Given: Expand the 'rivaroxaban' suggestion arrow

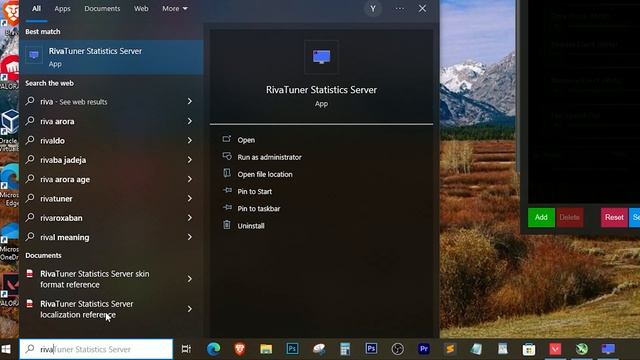Looking at the screenshot, I should click(190, 218).
